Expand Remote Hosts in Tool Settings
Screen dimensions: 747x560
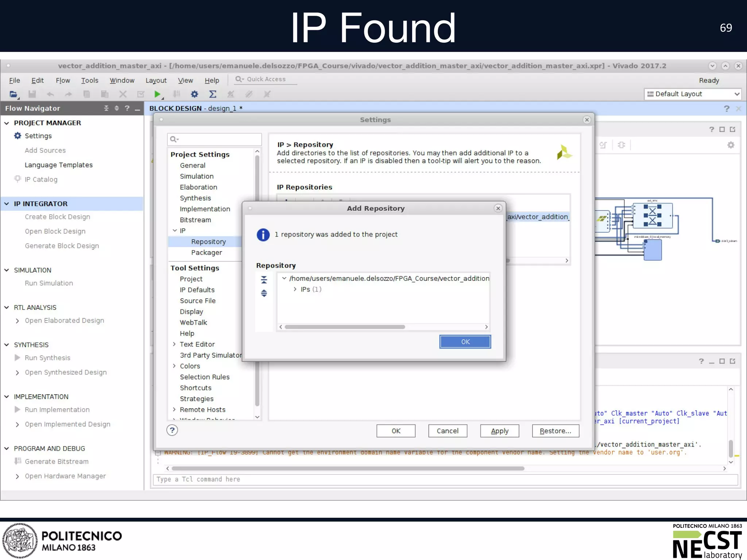(x=174, y=409)
